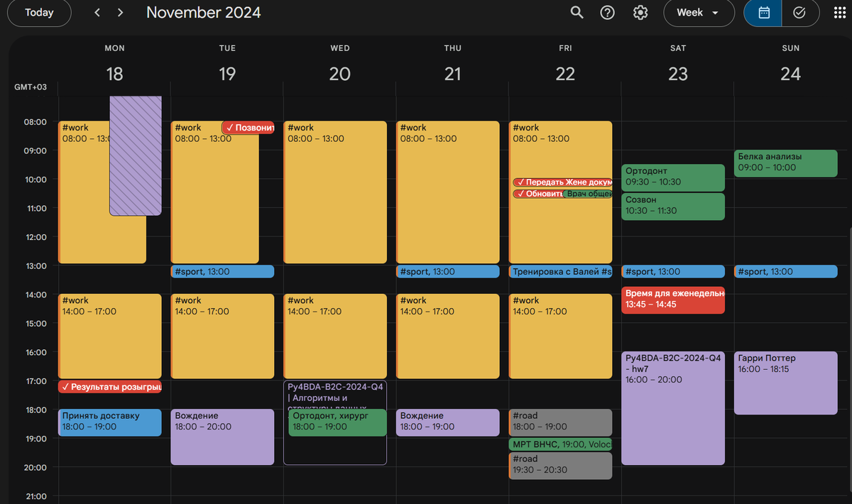Open Friday's '#road 18:00 – 19:00' event
This screenshot has height=504, width=852.
561,422
